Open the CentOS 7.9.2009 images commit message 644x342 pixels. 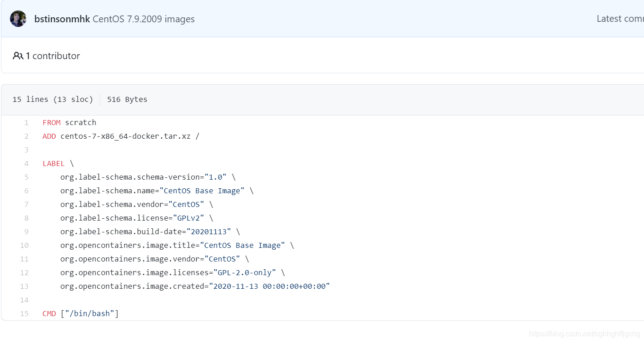(144, 19)
